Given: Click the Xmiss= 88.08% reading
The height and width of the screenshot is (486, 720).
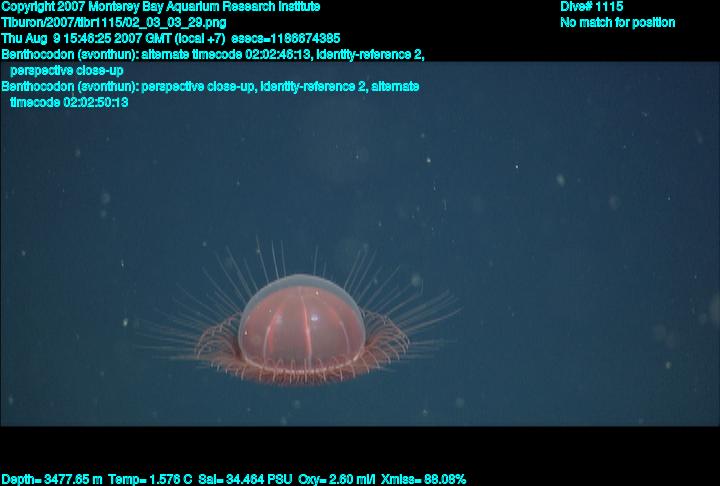Looking at the screenshot, I should 423,479.
